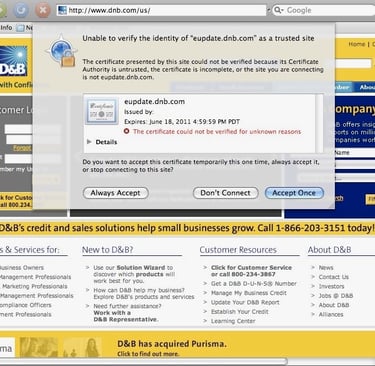Open the Jobs @ D&B link
The width and height of the screenshot is (375, 366).
tap(336, 296)
